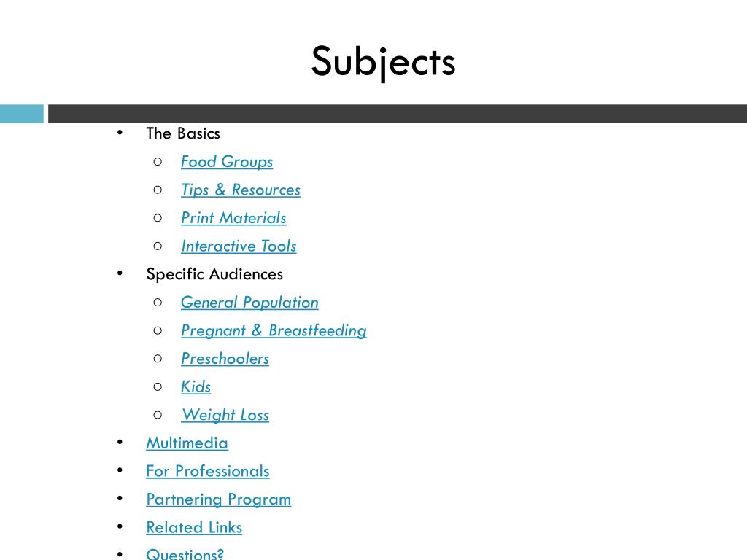Image resolution: width=747 pixels, height=560 pixels.
Task: Open the Food Groups link
Action: click(227, 162)
